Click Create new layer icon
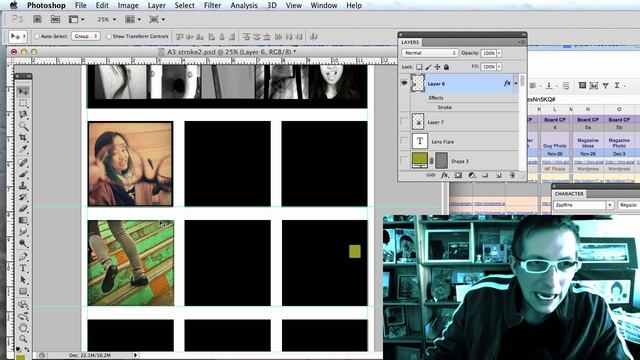The width and height of the screenshot is (640, 360). pos(499,175)
